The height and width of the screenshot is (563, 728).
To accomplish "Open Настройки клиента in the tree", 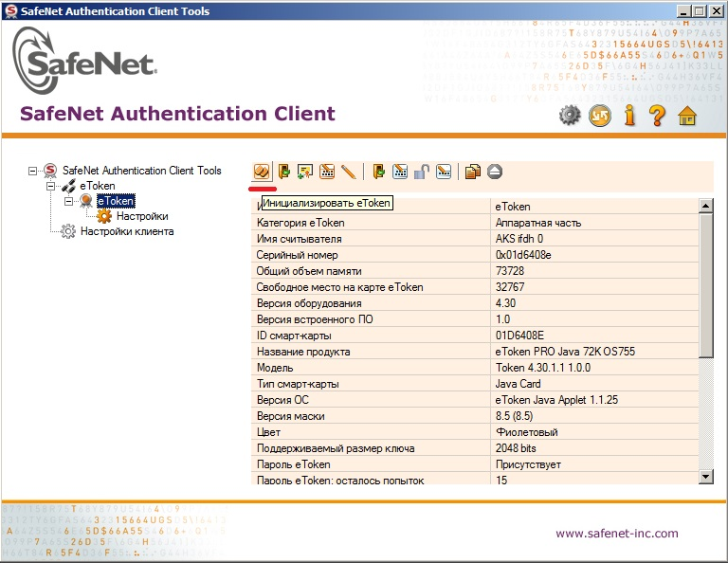I will [127, 231].
